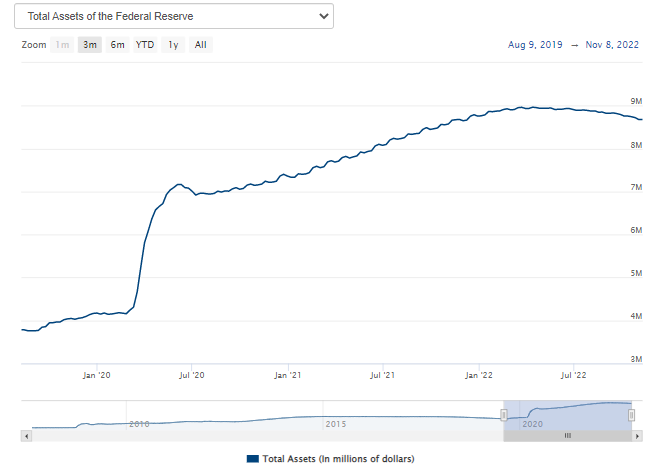Image resolution: width=663 pixels, height=476 pixels.
Task: Click the highlighted 2020 navigator selection area
Action: click(x=567, y=415)
